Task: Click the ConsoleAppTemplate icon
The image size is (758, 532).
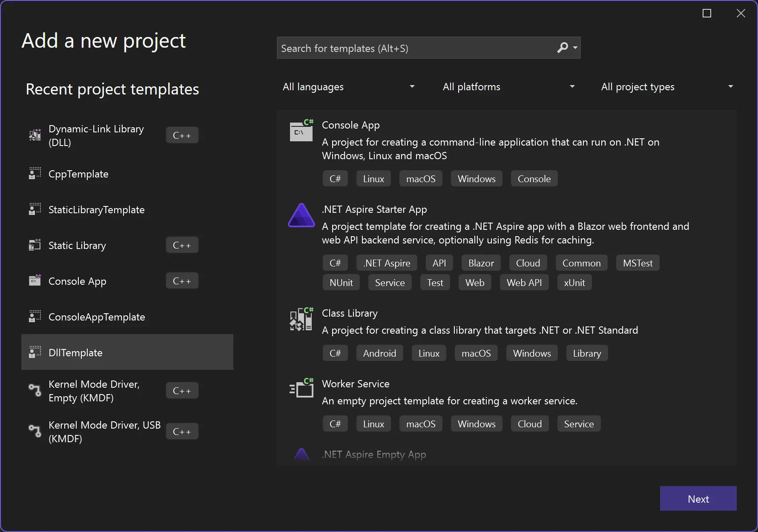Action: tap(35, 317)
